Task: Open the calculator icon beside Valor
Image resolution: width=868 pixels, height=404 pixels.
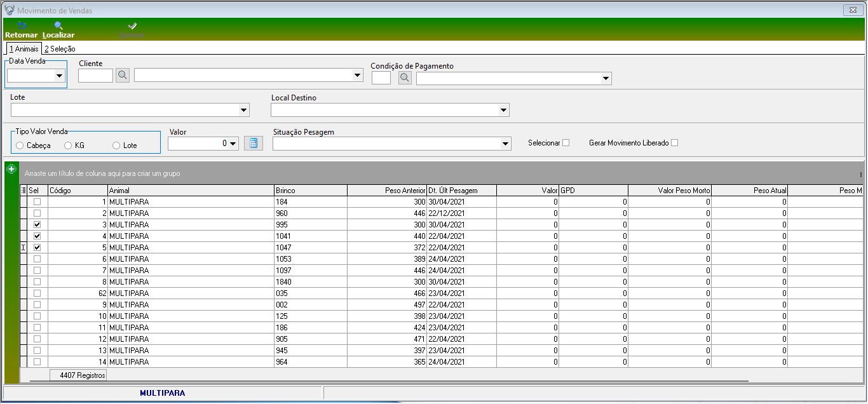Action: pyautogui.click(x=253, y=144)
